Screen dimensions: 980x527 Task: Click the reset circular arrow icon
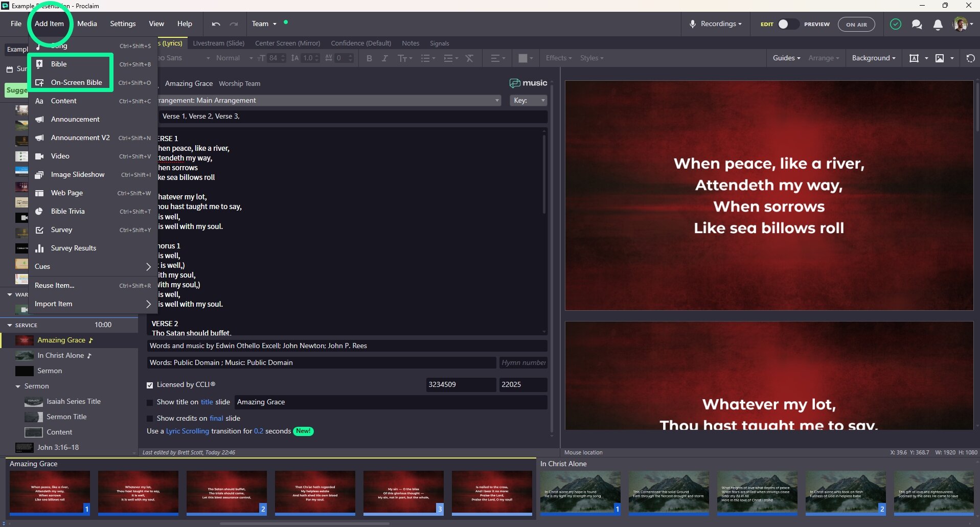tap(970, 58)
